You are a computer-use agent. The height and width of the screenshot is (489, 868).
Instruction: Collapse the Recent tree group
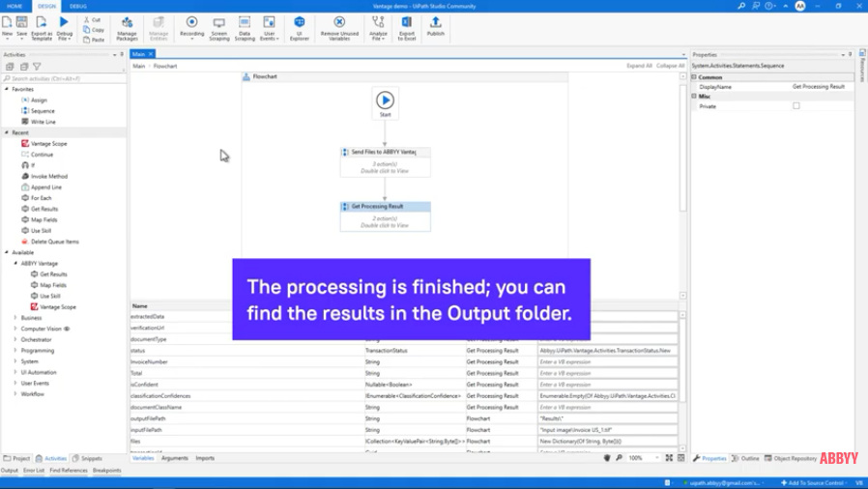(7, 132)
